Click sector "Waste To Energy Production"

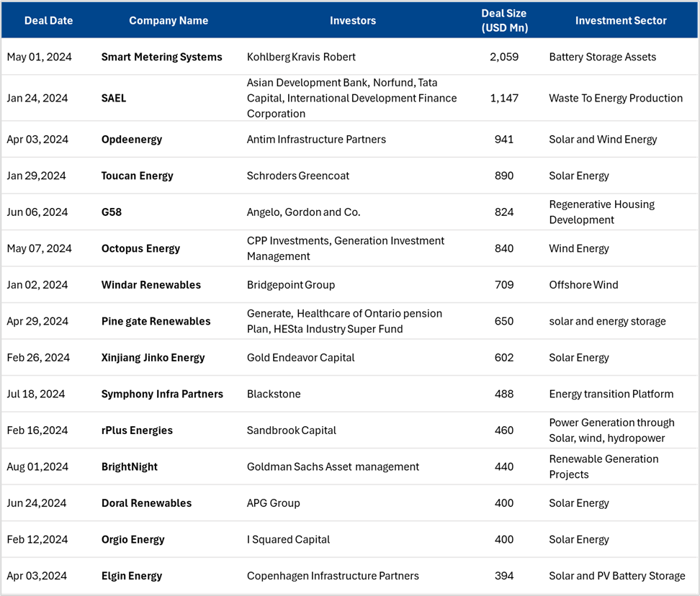[616, 98]
